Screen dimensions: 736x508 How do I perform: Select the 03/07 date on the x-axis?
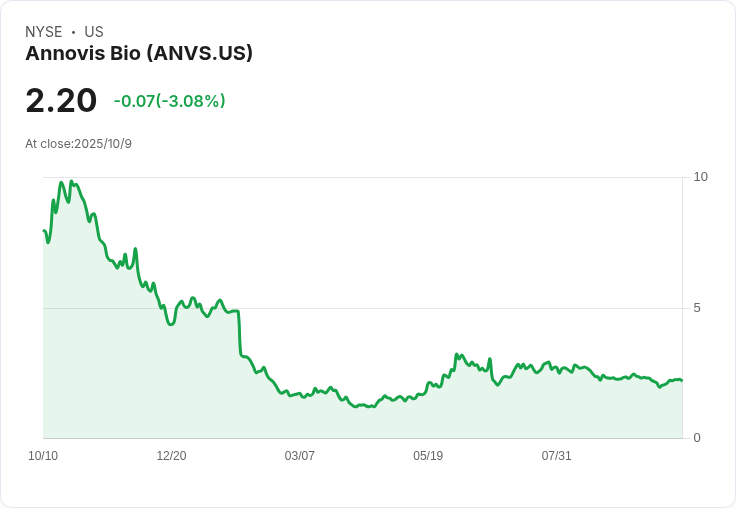click(299, 456)
